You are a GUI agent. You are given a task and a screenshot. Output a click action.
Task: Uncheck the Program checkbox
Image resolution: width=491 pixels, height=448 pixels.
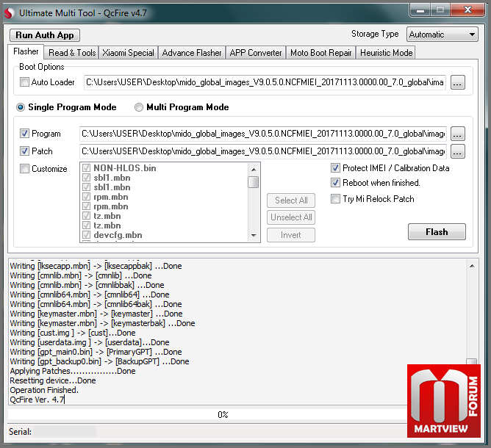coord(24,133)
